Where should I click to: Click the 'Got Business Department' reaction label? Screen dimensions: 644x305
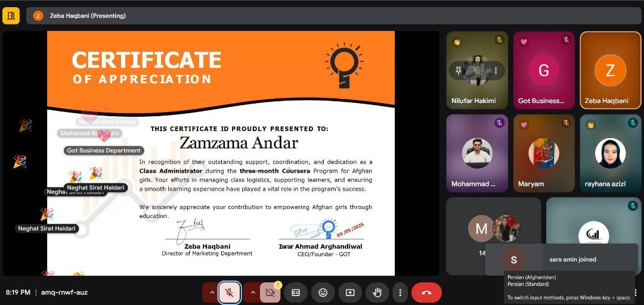click(x=104, y=151)
